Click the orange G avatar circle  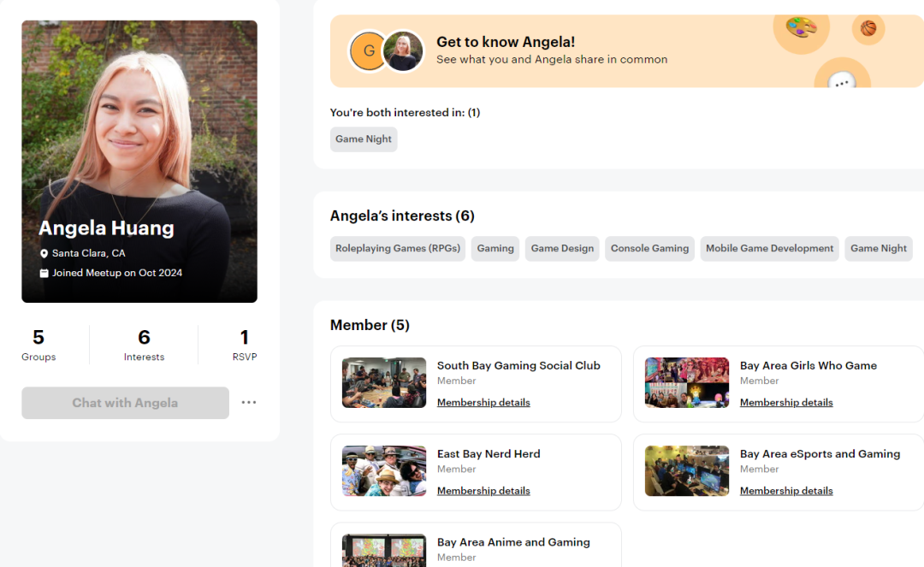[x=368, y=50]
